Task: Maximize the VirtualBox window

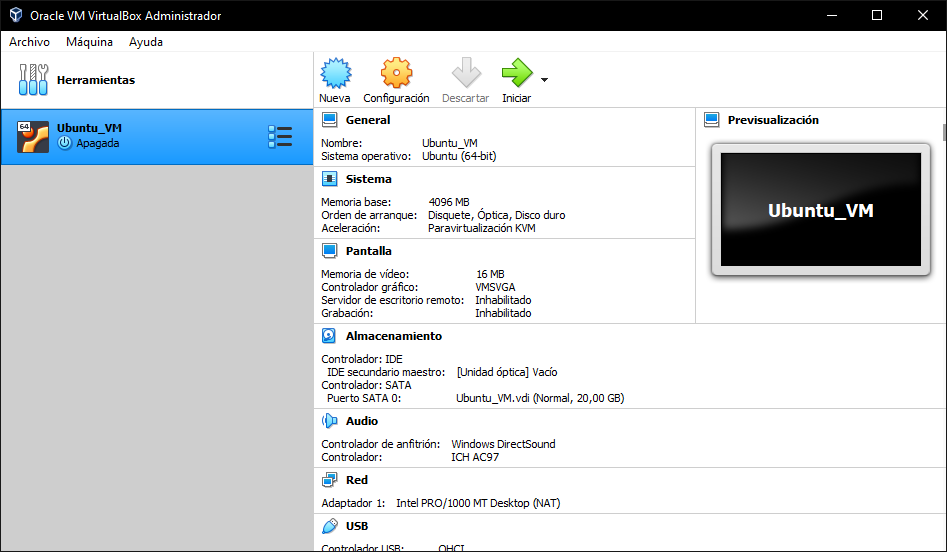Action: click(x=877, y=15)
